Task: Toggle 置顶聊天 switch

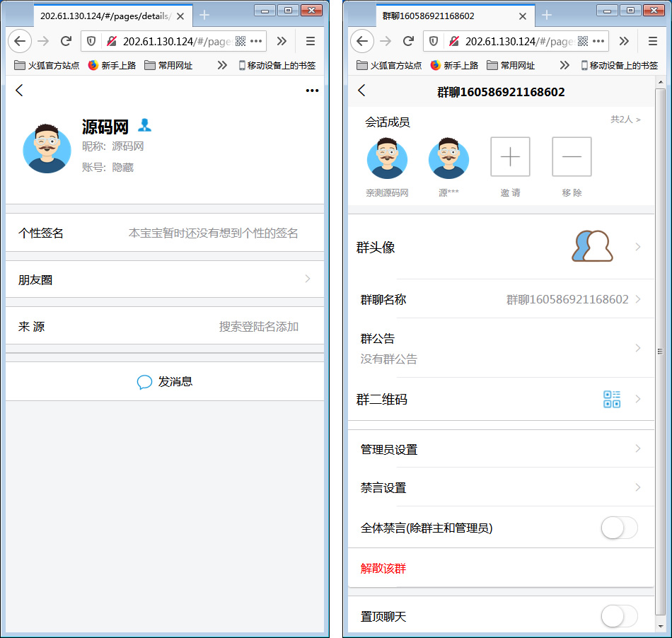Action: (x=619, y=616)
